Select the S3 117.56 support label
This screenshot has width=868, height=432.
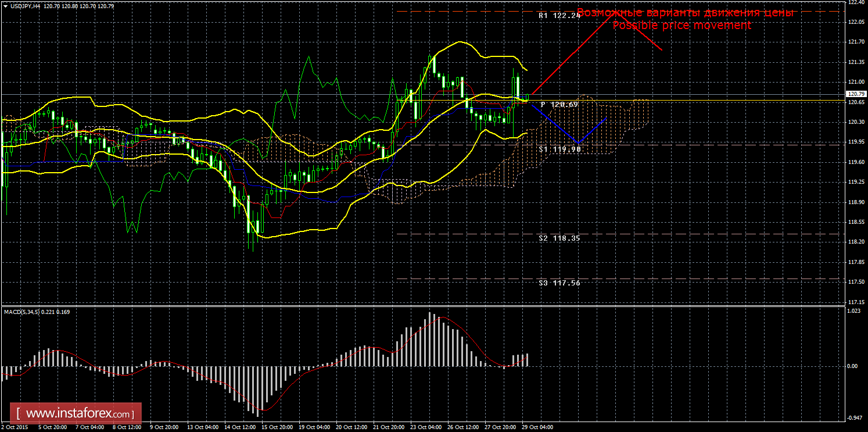click(x=559, y=283)
